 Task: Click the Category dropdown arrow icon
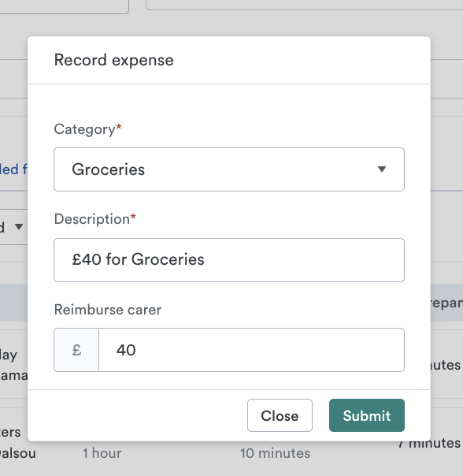(382, 169)
